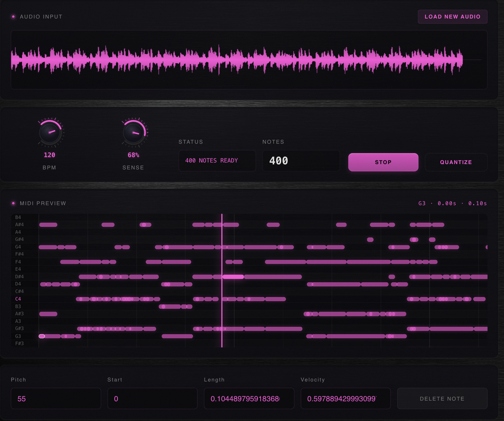Click the G3 piano key label
The height and width of the screenshot is (421, 504).
tap(18, 336)
